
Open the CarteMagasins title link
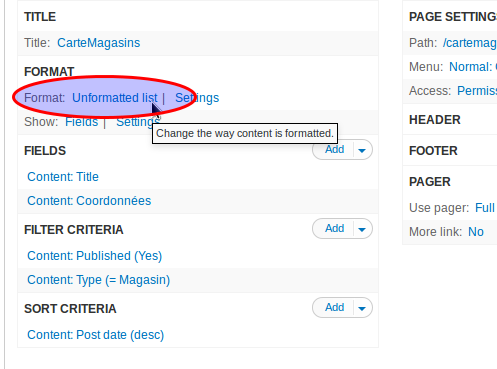98,43
